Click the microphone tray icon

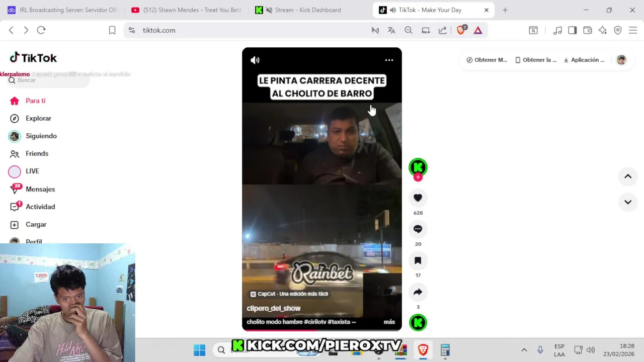[x=540, y=350]
